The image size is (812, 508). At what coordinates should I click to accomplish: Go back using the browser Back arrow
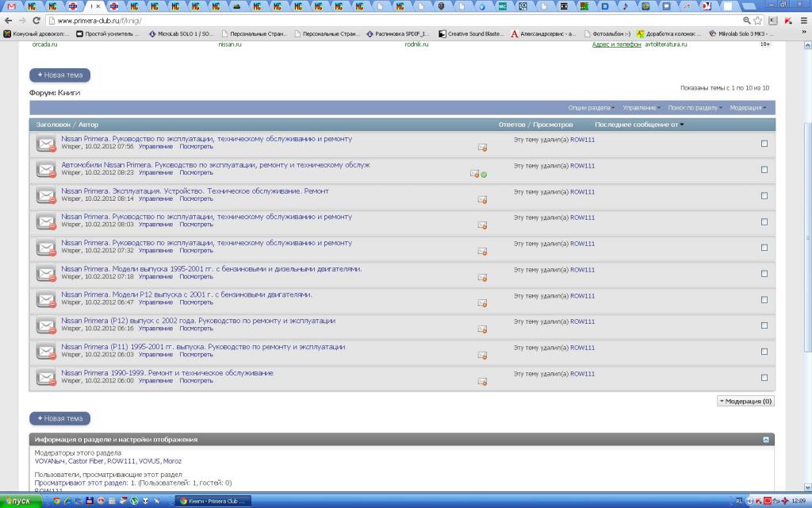coord(8,21)
